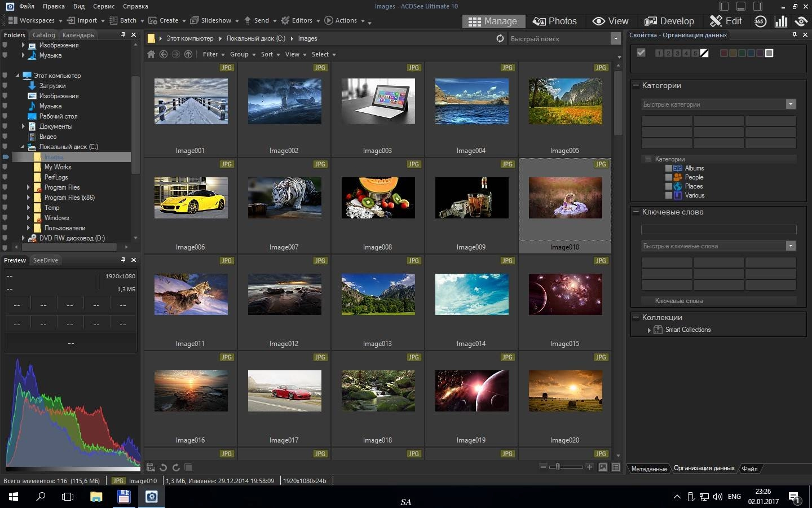Open Develop mode
The image size is (812, 508).
pyautogui.click(x=669, y=21)
